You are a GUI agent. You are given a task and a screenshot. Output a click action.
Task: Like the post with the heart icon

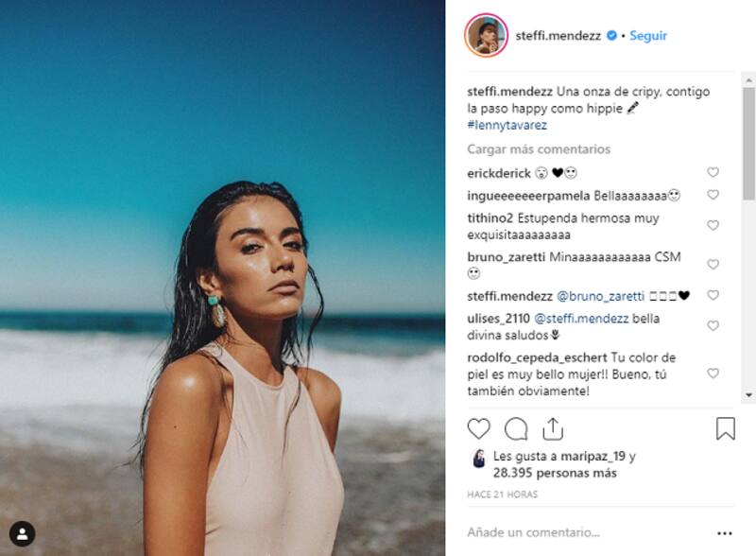(x=479, y=429)
